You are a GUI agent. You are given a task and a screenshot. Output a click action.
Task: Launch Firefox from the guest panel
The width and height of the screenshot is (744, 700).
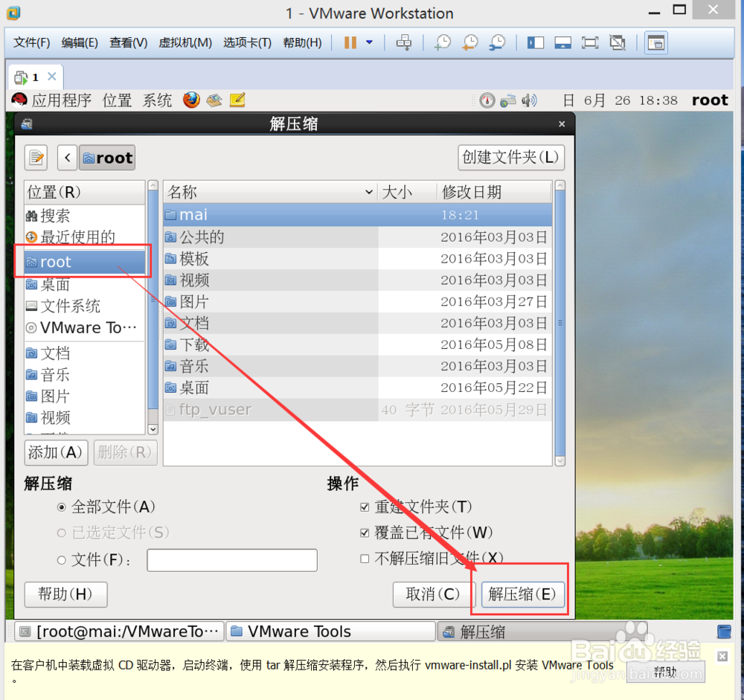pyautogui.click(x=191, y=100)
